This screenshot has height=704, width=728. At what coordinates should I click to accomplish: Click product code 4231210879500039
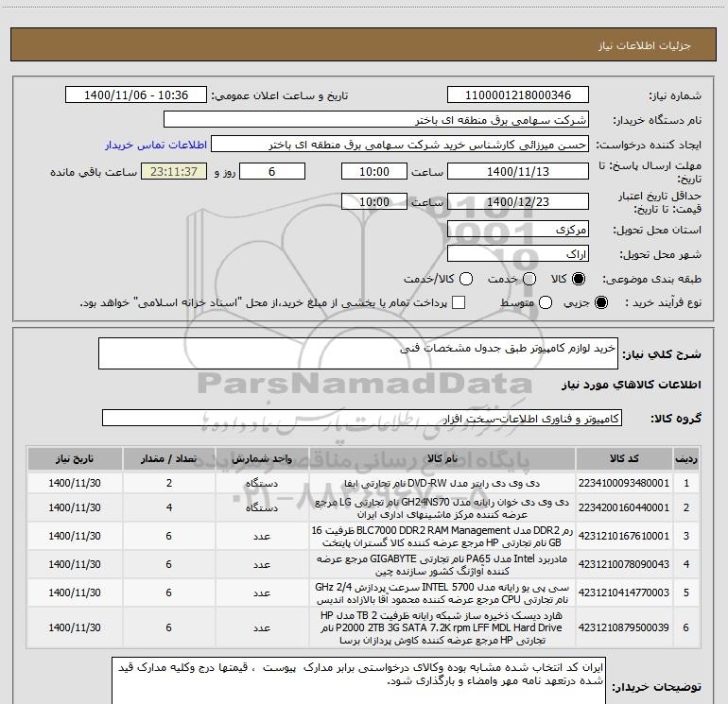(x=624, y=627)
